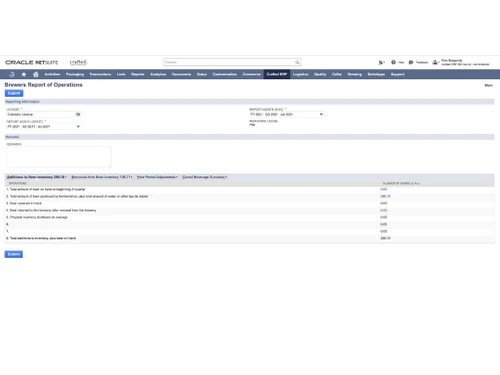500x375 pixels.
Task: Select row 2 beer produced by fermentation
Action: [249, 196]
